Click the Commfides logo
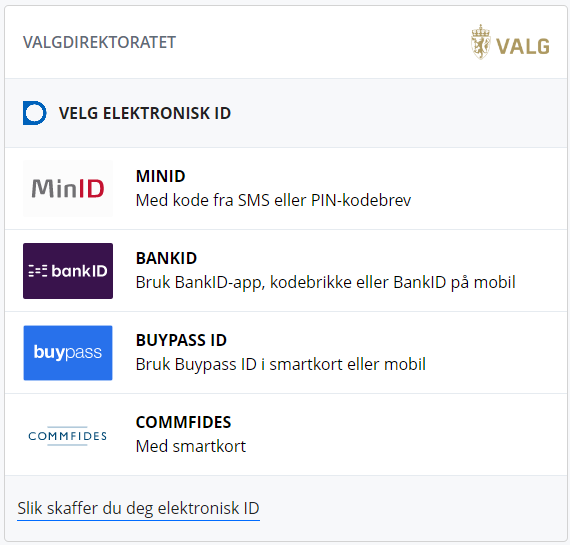This screenshot has height=545, width=570. [x=68, y=436]
